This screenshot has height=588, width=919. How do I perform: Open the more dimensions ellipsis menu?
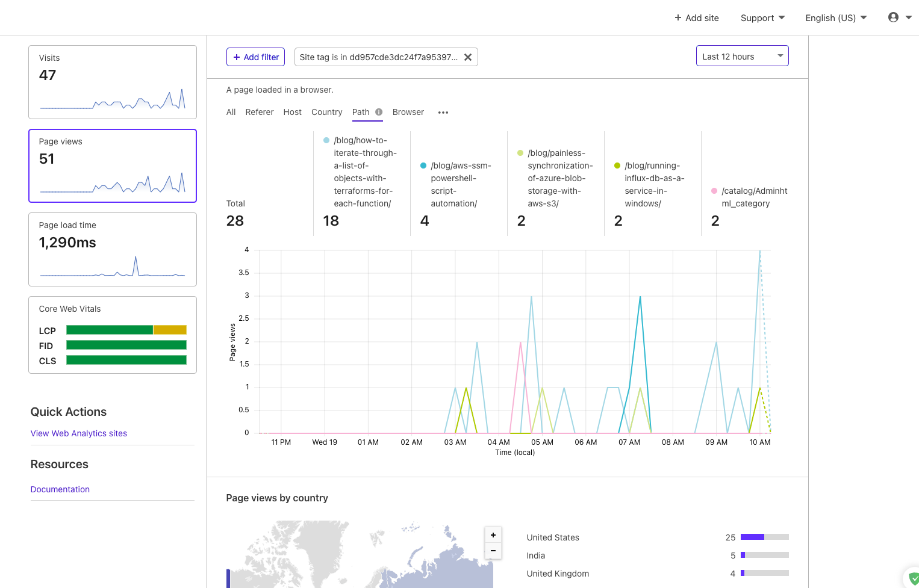443,113
